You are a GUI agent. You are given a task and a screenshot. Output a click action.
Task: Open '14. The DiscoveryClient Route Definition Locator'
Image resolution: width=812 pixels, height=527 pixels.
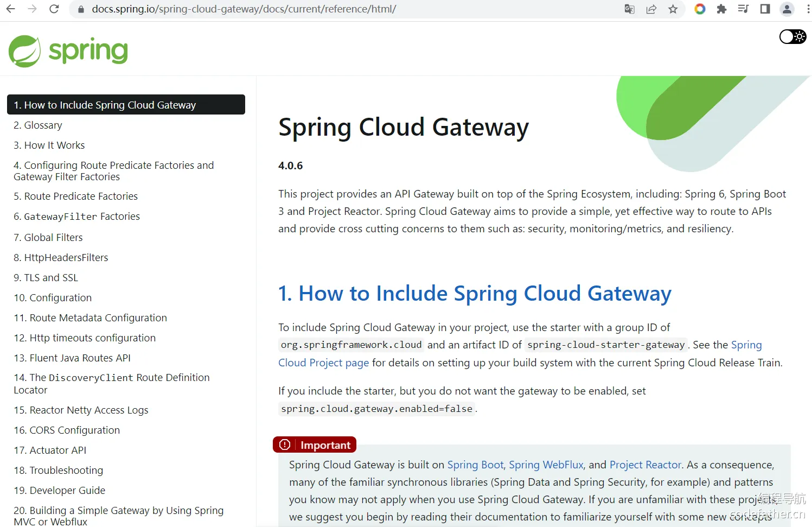coord(112,384)
